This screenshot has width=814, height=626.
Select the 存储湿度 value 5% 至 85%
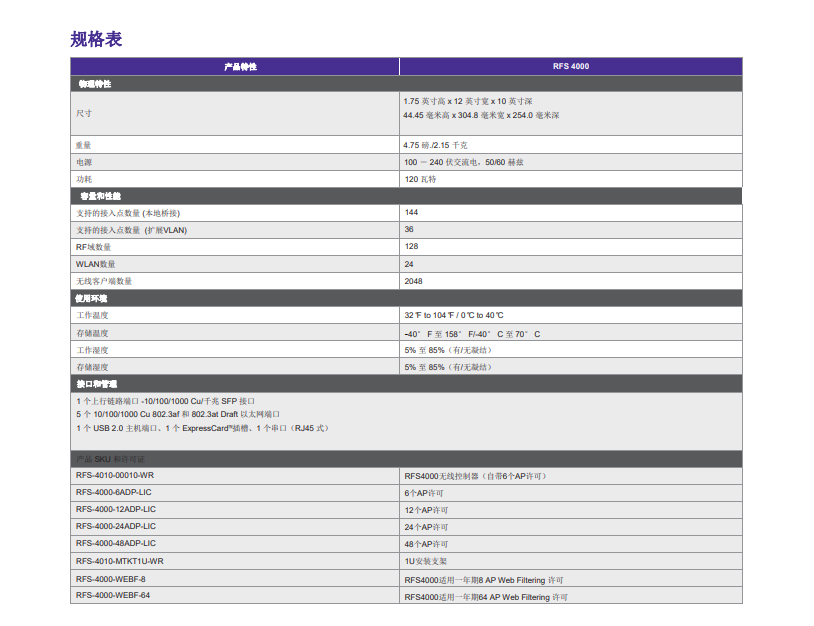point(448,368)
